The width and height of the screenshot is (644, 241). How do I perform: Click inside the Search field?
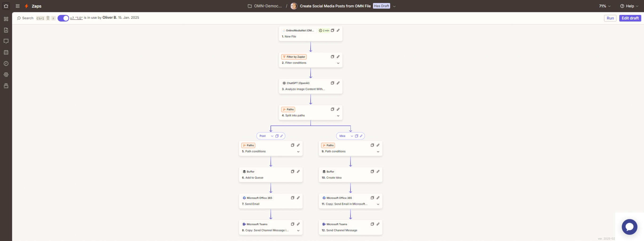coord(27,18)
